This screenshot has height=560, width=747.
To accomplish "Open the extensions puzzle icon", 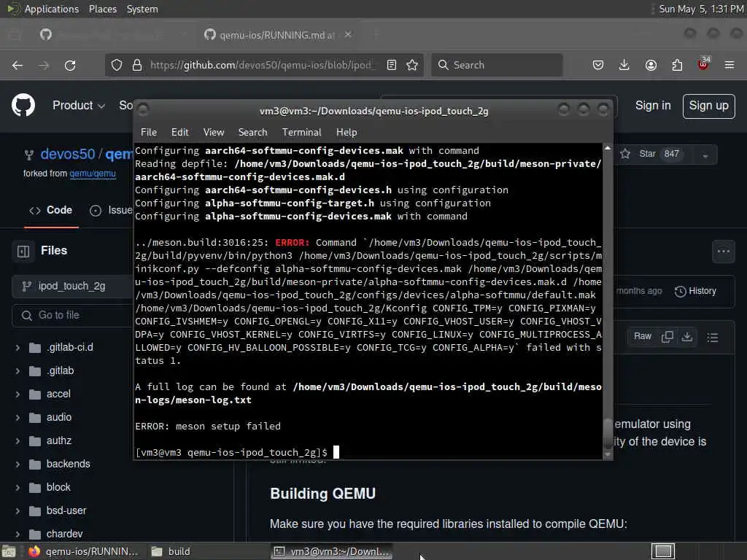I will coord(677,65).
